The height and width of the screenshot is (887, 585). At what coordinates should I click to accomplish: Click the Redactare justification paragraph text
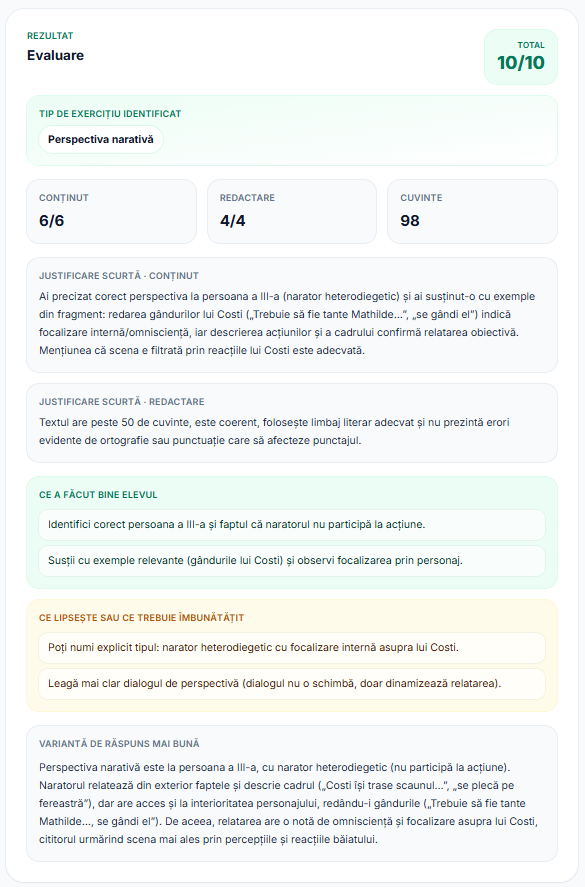274,431
